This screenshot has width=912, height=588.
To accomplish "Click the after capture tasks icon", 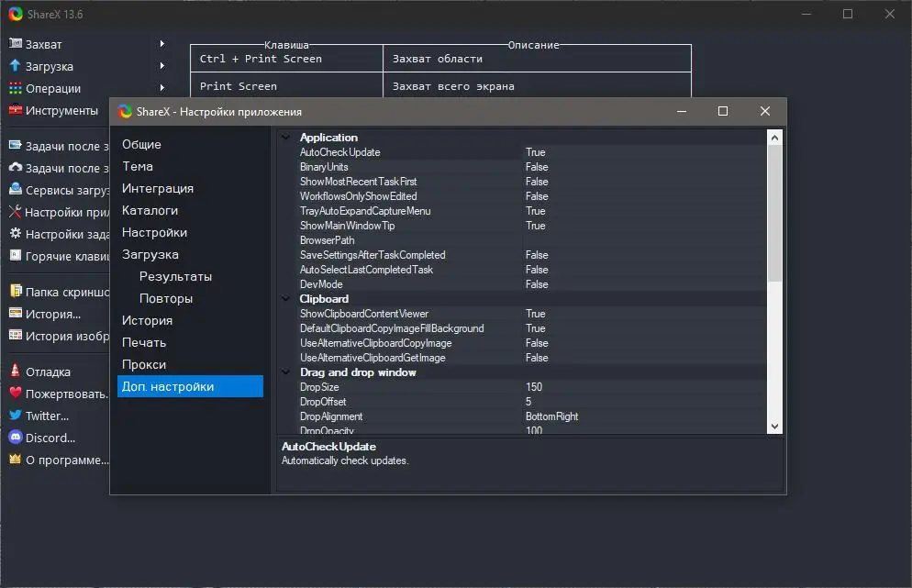I will (15, 146).
